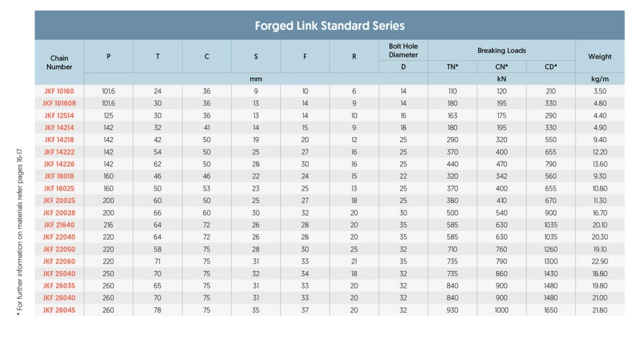Screen dimensions: 644x342
Task: Select the kN unit label
Action: [501, 79]
